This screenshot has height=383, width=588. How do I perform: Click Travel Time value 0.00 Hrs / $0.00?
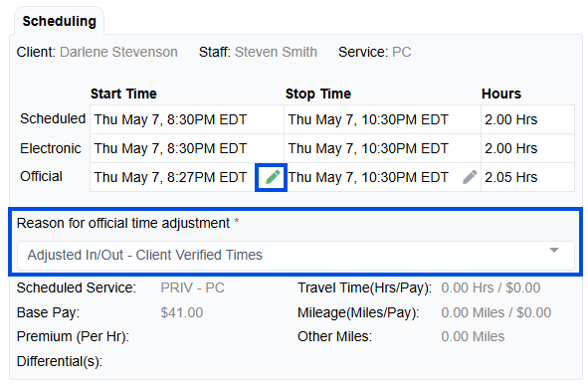click(490, 287)
